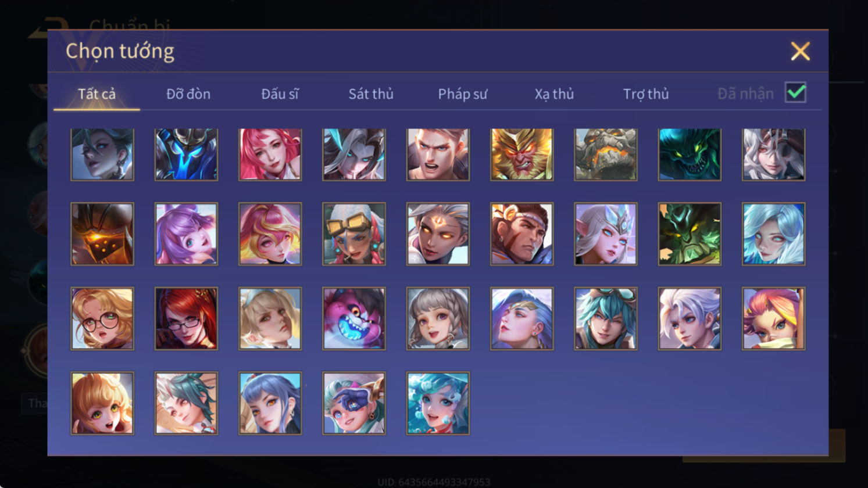Pick the blue-armored dark knight hero portrait
The width and height of the screenshot is (868, 488).
(186, 155)
